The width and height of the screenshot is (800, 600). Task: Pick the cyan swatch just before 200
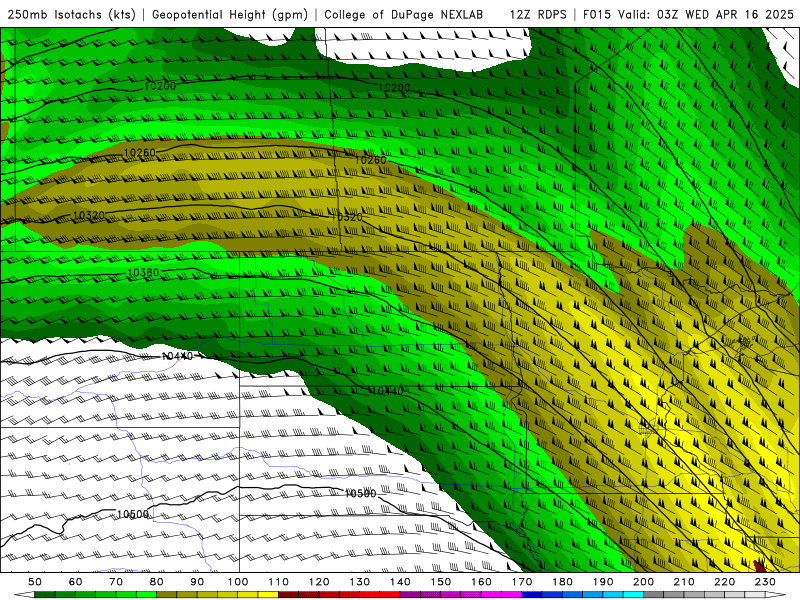[633, 594]
